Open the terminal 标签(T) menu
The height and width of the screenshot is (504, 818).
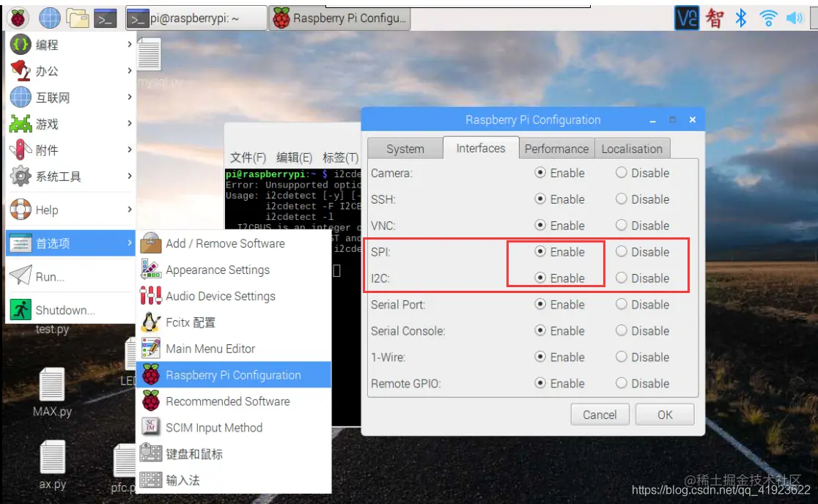coord(341,157)
